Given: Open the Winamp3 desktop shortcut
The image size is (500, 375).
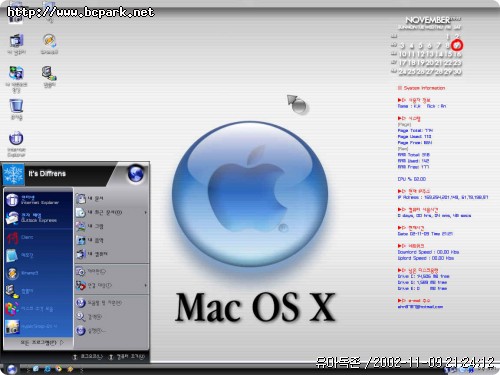Looking at the screenshot, I should tap(49, 44).
